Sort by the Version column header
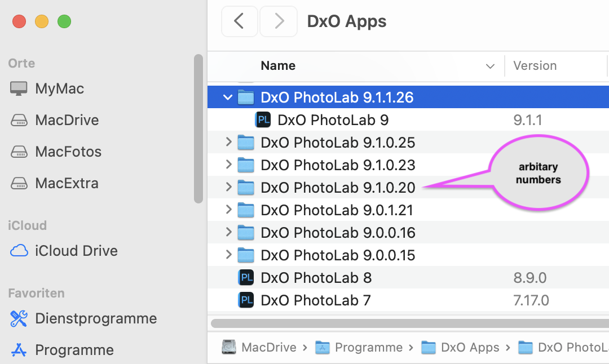The height and width of the screenshot is (364, 609). click(535, 66)
